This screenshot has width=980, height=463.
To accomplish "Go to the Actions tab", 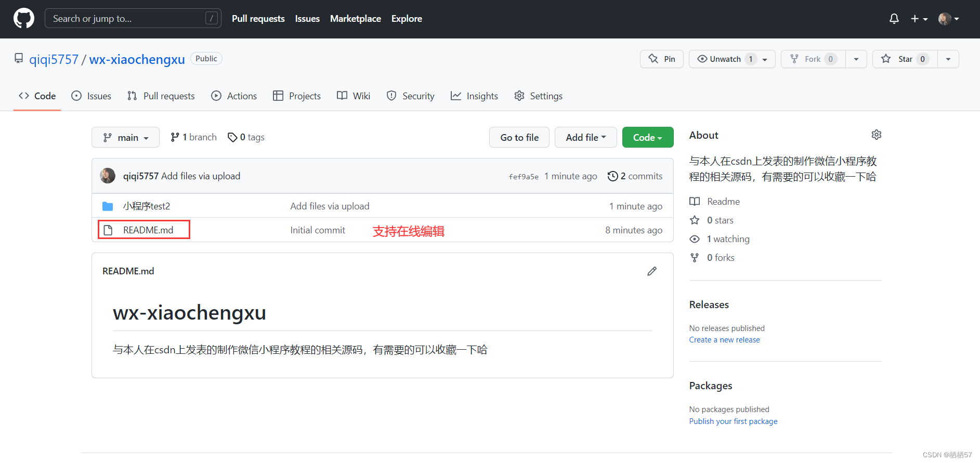I will coord(234,96).
